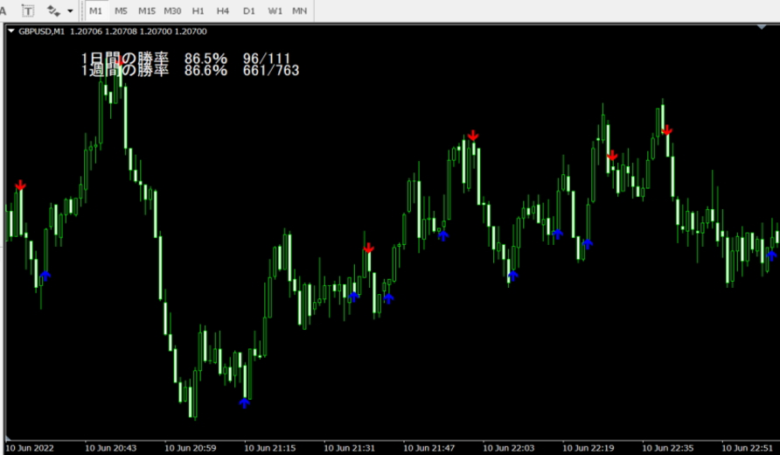Click the blue up arrow near 22:03
This screenshot has height=455, width=780.
coord(513,275)
